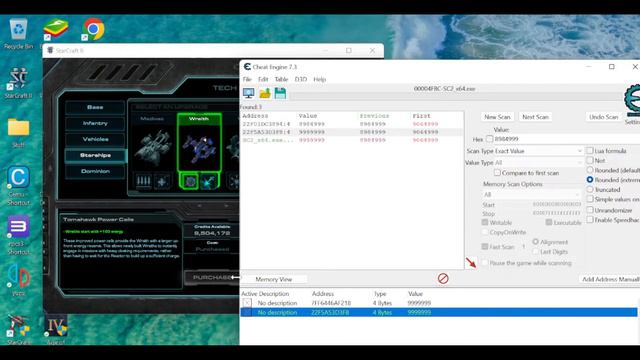Screen dimensions: 640x360
Task: Open the Recycle Bin desktop icon
Action: point(18,34)
